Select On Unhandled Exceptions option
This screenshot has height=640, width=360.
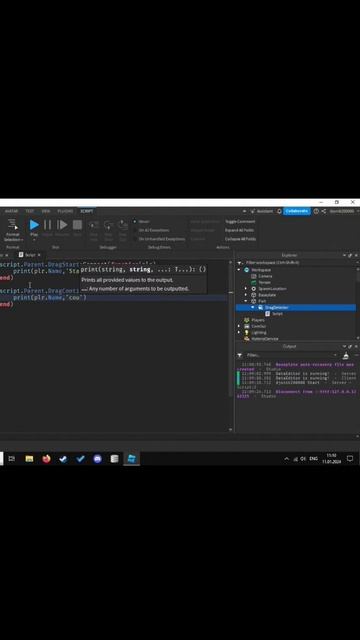pos(160,239)
